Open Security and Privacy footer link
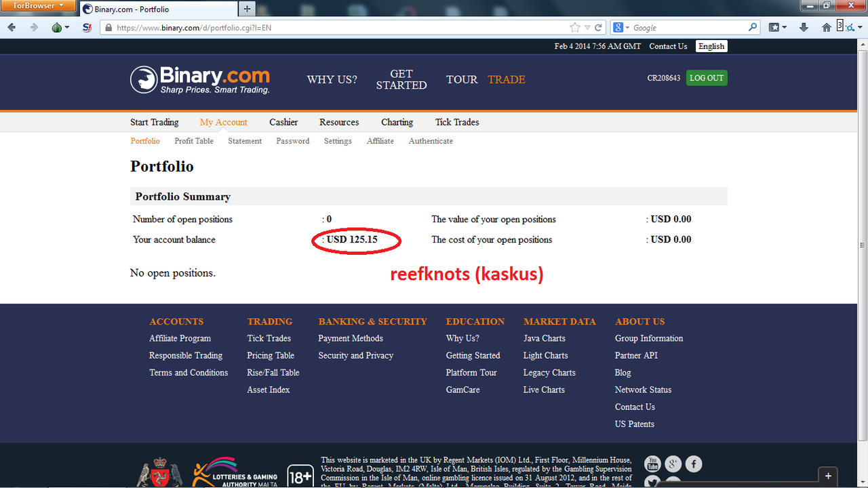868x488 pixels. click(x=356, y=355)
